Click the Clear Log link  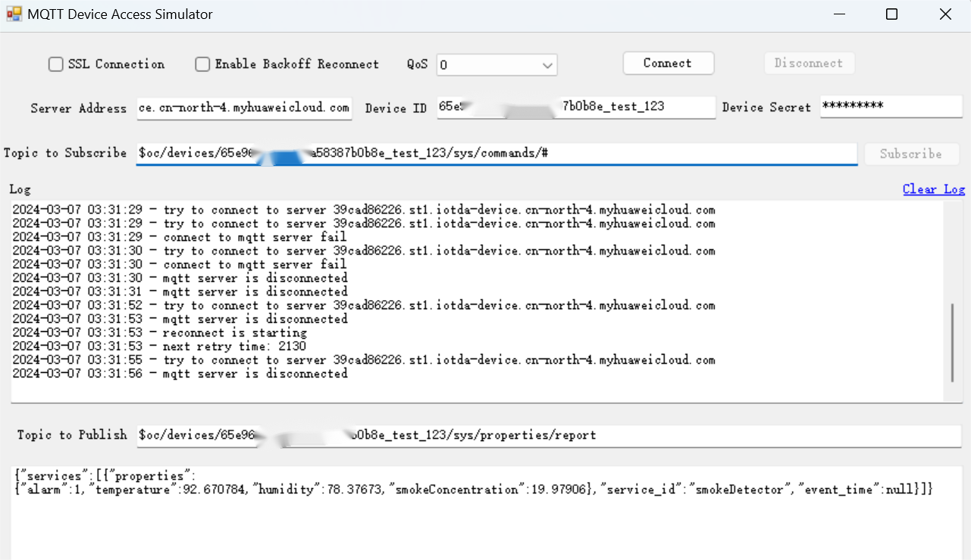coord(933,189)
